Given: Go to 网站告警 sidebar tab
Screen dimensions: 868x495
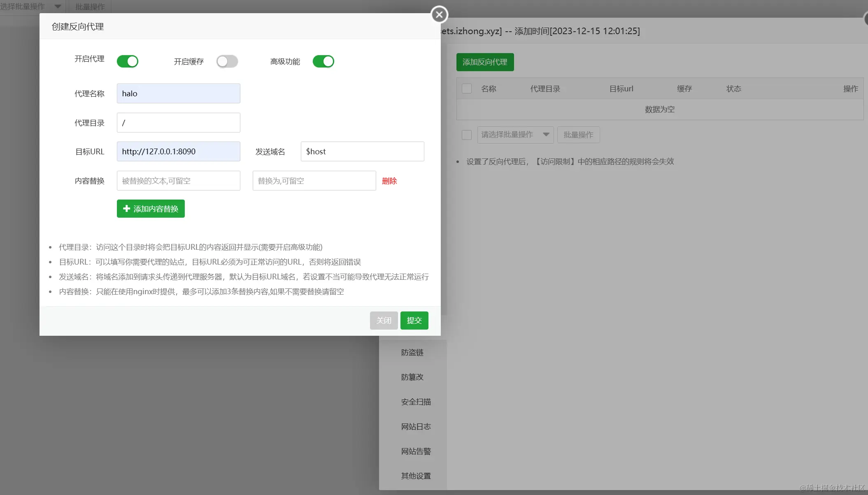Looking at the screenshot, I should point(416,451).
